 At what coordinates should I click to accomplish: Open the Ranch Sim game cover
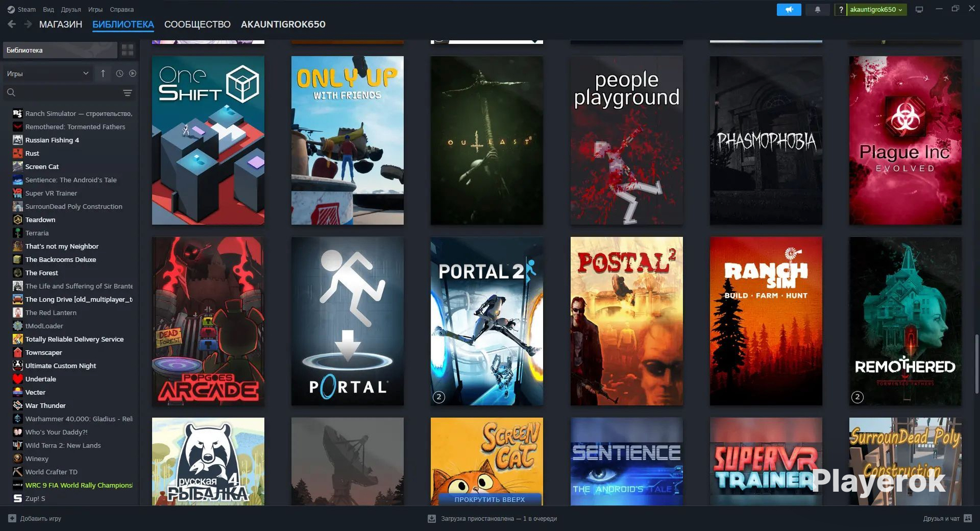click(766, 321)
